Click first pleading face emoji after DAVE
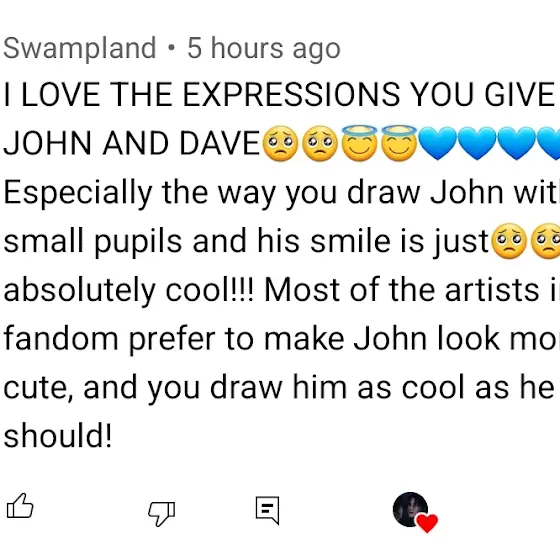 pos(280,144)
